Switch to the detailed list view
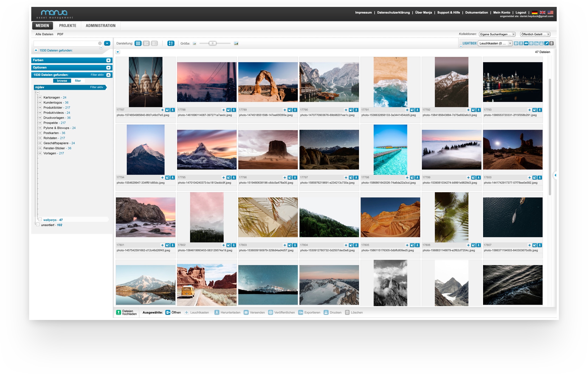The height and width of the screenshot is (374, 588). [154, 43]
